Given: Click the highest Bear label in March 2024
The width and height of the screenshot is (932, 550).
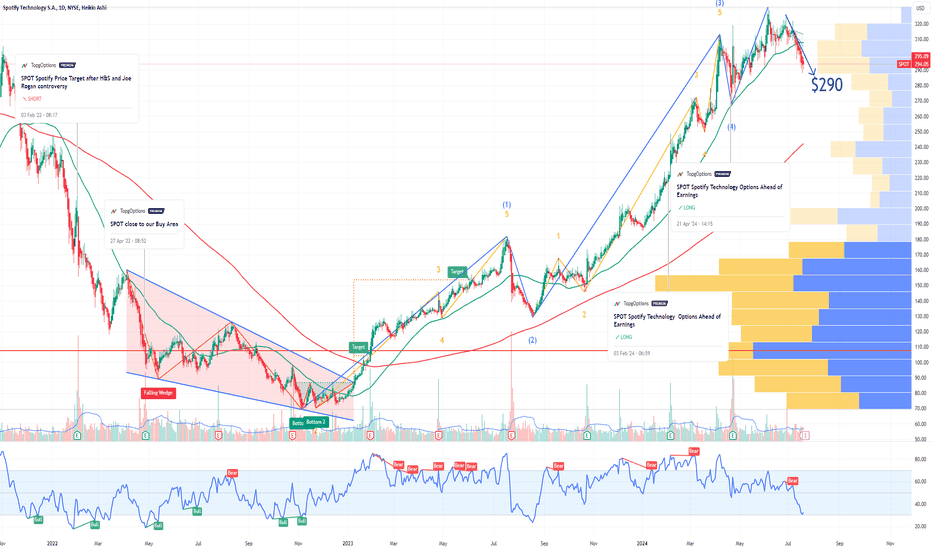Looking at the screenshot, I should (x=694, y=451).
